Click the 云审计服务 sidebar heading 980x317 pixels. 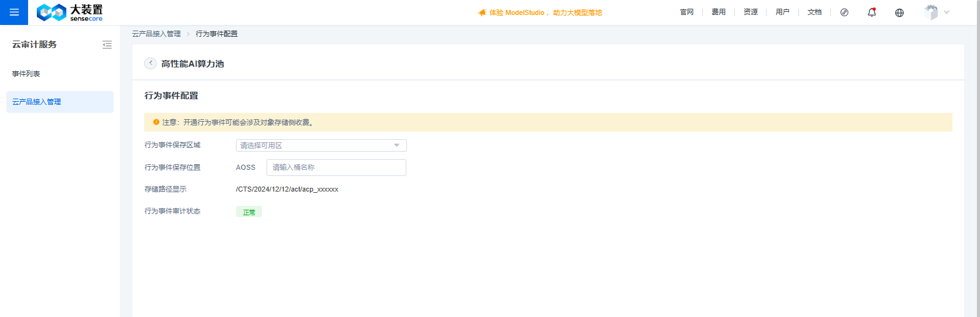point(34,44)
